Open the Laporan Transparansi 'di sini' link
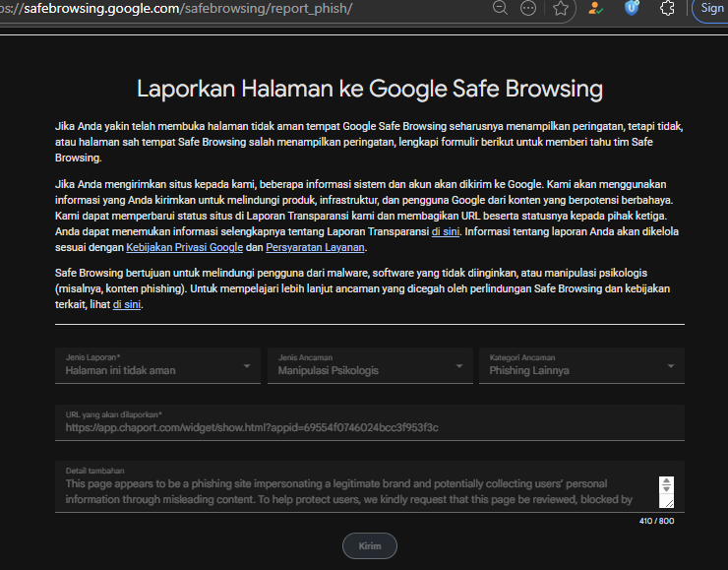 446,231
